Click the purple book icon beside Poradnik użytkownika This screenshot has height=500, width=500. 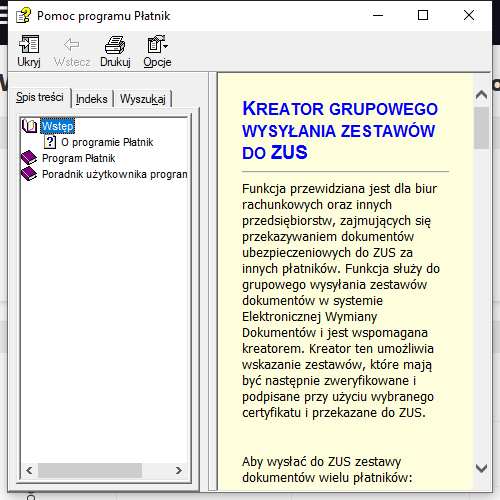(x=29, y=174)
